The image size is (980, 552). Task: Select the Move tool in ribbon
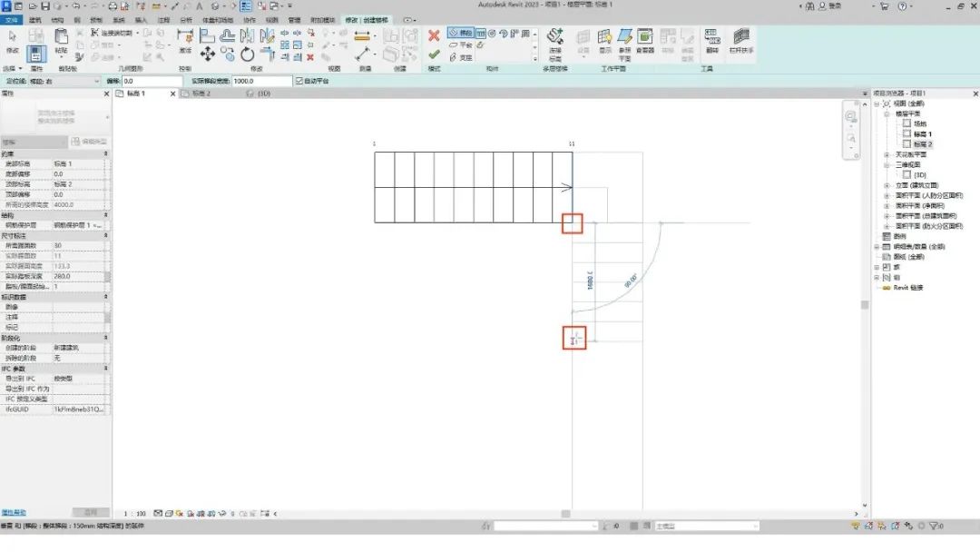tap(207, 54)
